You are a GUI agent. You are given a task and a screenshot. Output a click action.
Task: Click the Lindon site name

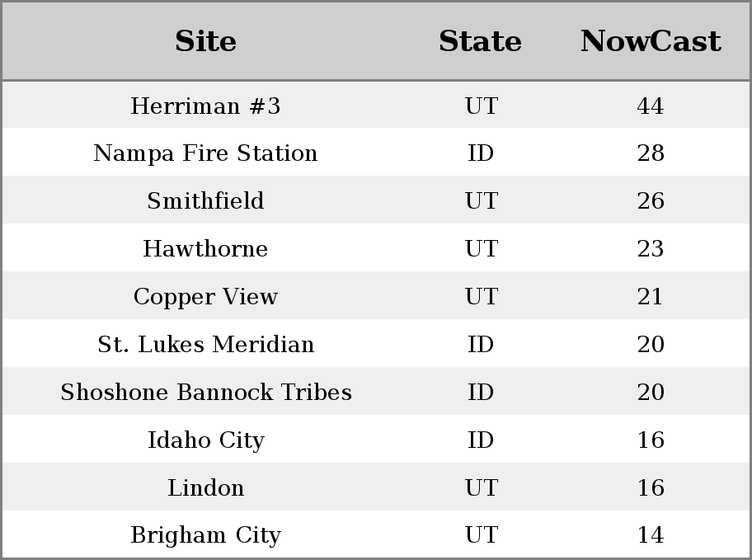click(206, 487)
